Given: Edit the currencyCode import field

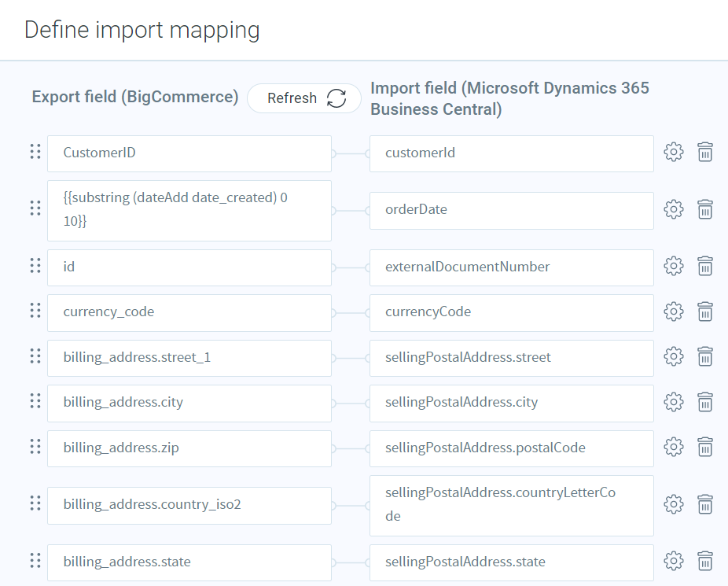Looking at the screenshot, I should coord(512,313).
